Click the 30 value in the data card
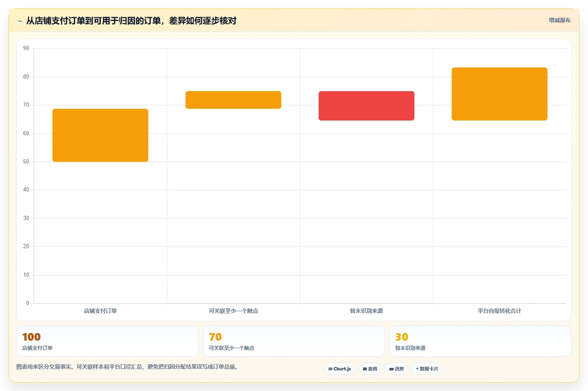The width and height of the screenshot is (588, 391). point(402,337)
